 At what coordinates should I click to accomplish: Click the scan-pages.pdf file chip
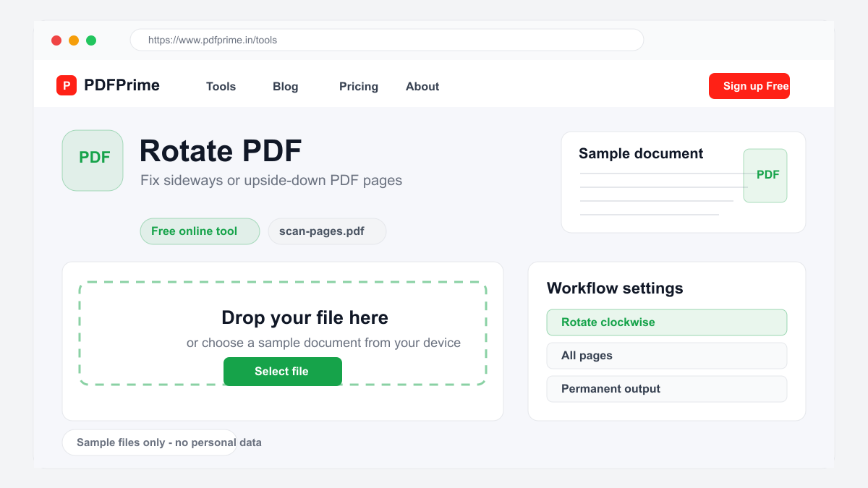click(327, 231)
